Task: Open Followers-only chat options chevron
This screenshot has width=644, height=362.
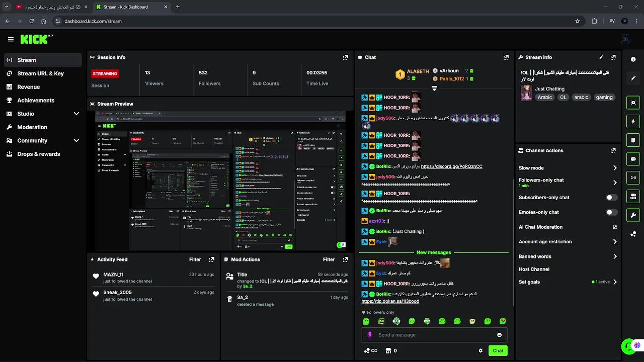Action: (615, 183)
